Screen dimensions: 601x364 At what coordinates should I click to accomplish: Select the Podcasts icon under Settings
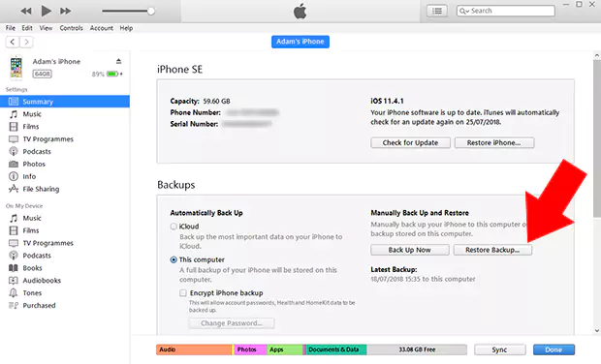pos(14,151)
